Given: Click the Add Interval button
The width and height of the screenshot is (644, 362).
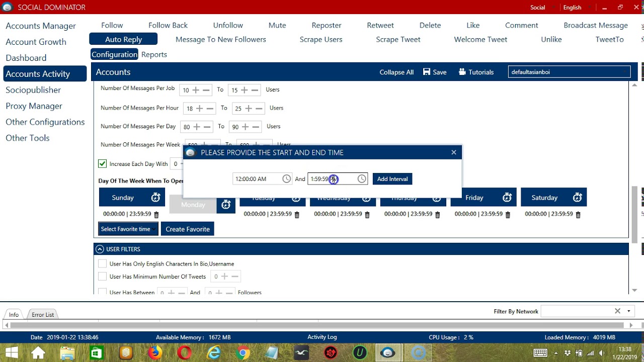Looking at the screenshot, I should coord(392,179).
